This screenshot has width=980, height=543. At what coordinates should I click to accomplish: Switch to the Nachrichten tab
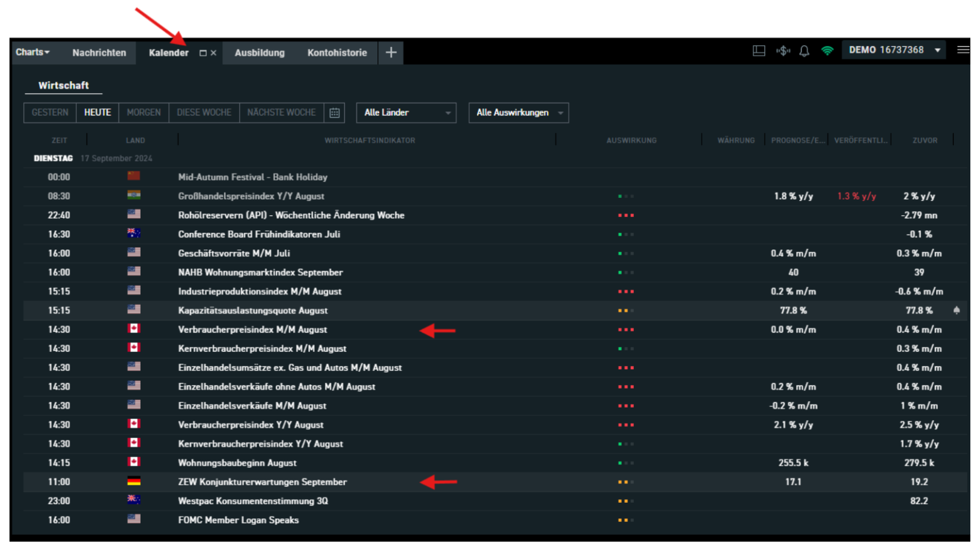99,53
